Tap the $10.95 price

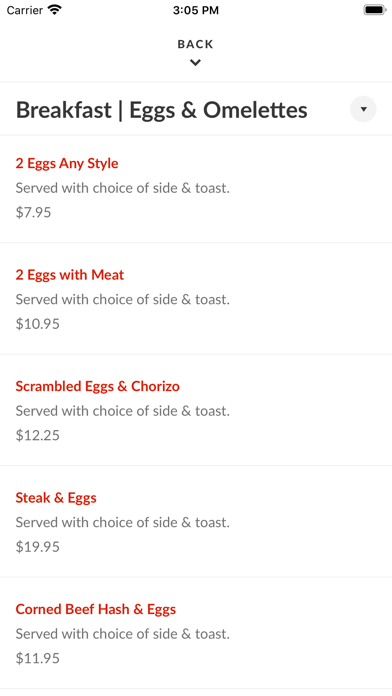(37, 324)
